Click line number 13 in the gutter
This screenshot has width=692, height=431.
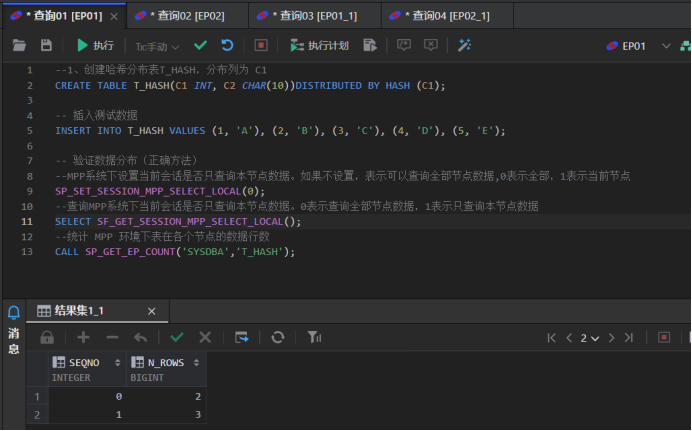[27, 252]
